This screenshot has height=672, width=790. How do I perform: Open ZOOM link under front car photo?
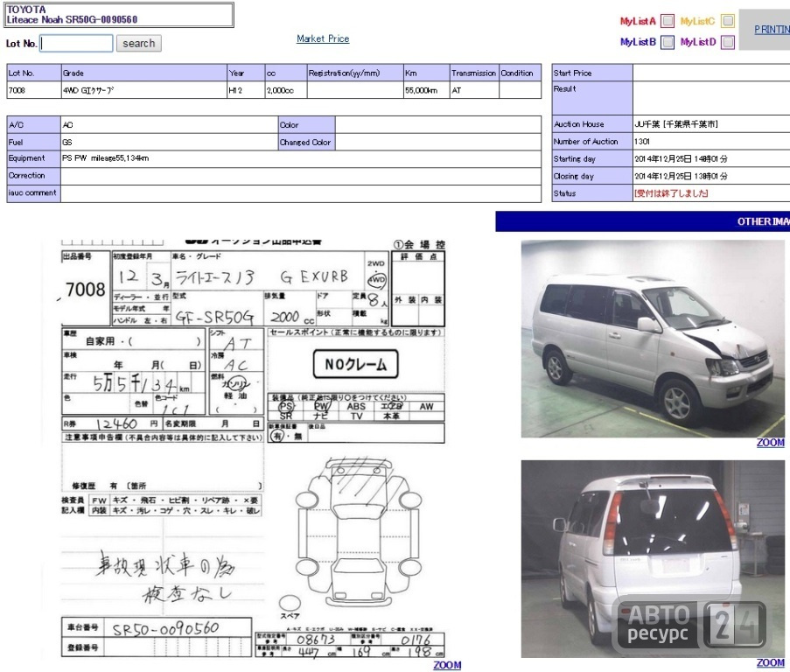click(x=771, y=442)
